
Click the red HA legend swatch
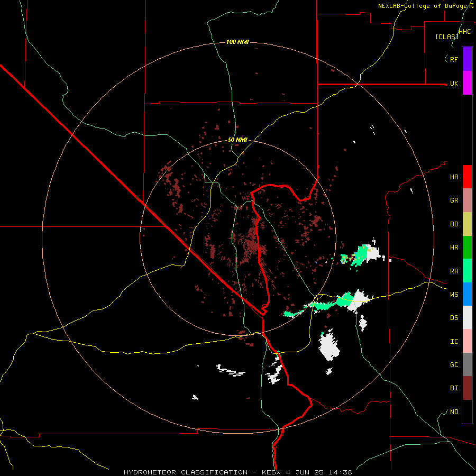[467, 177]
